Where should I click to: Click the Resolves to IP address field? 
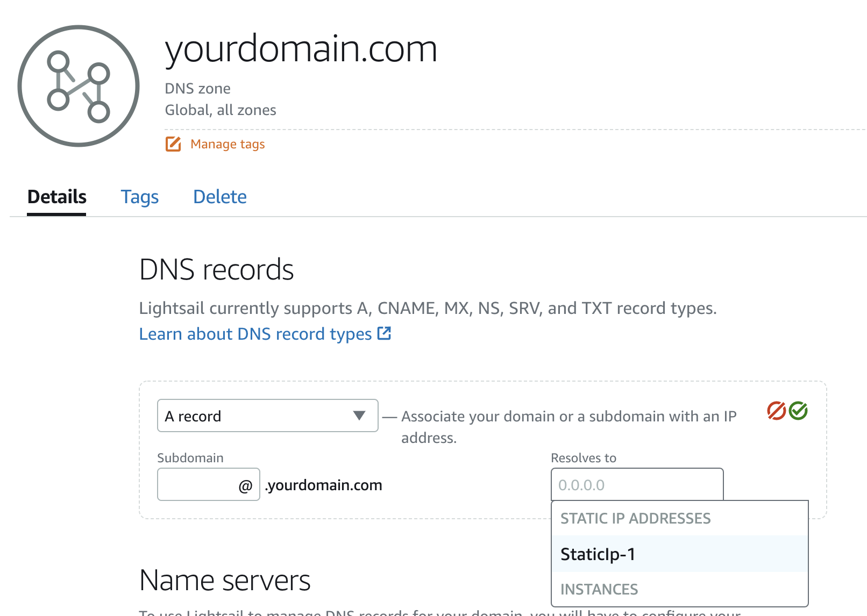637,485
